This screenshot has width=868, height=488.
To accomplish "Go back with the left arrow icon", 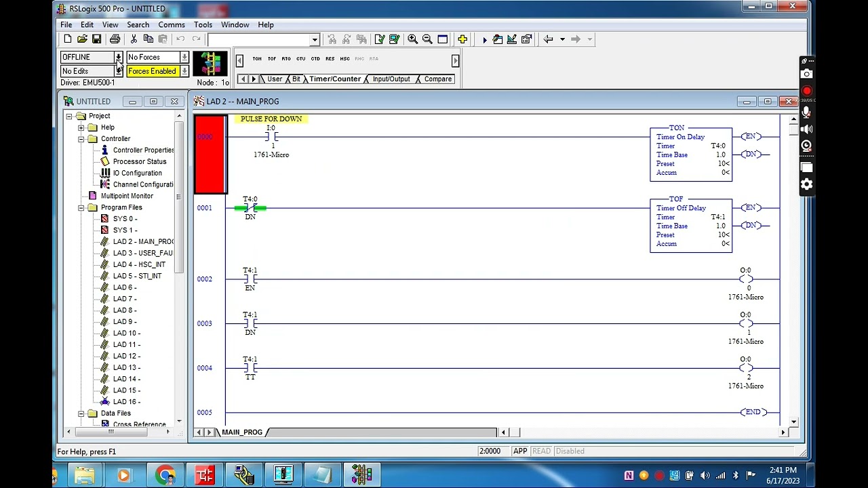I will click(x=548, y=39).
